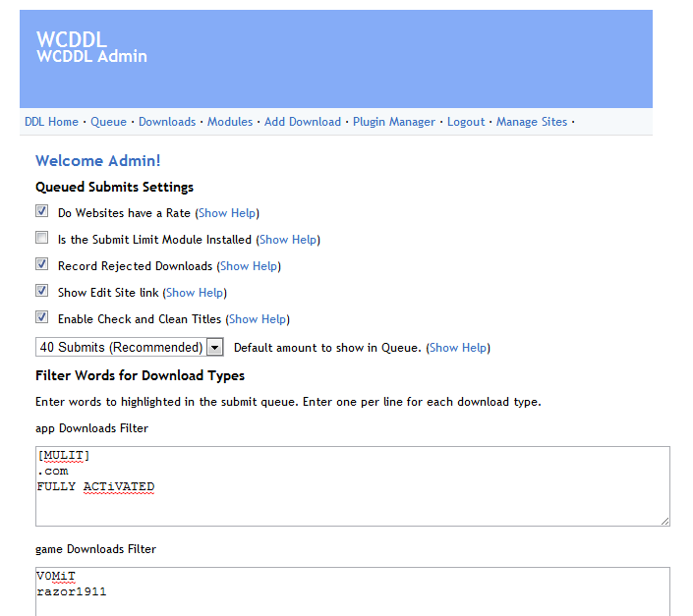Show Help for Do Websites have a Rate
Viewport: 693px width, 616px height.
pyautogui.click(x=227, y=213)
